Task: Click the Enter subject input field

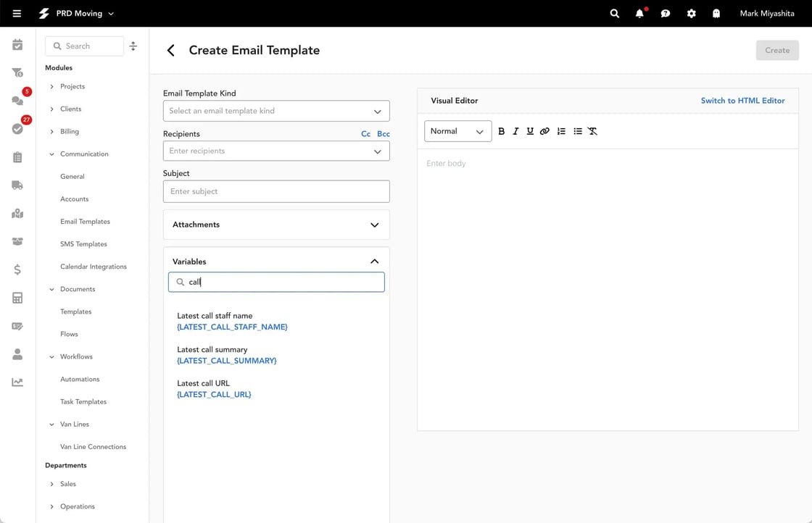Action: point(276,191)
